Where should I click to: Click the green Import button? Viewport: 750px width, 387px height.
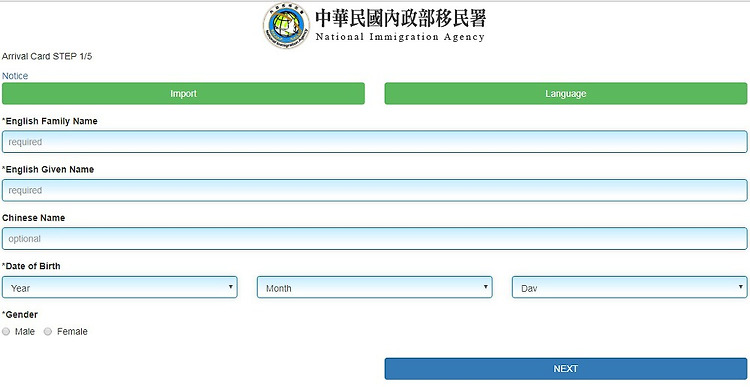pyautogui.click(x=183, y=94)
